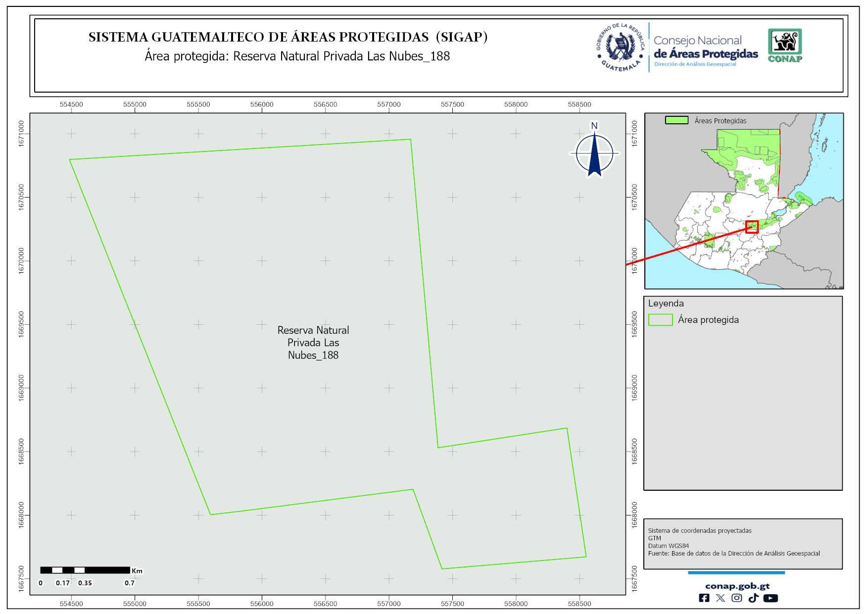Open the X (Twitter) social icon
The width and height of the screenshot is (868, 614).
(720, 598)
